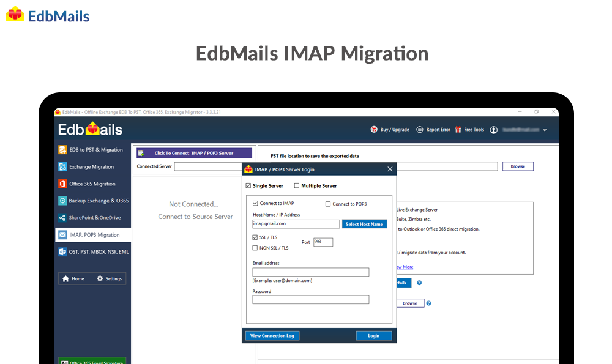Screen dimensions: 612x364
Task: Open OST, PST, MBOX, NSF, EML section
Action: coord(93,252)
